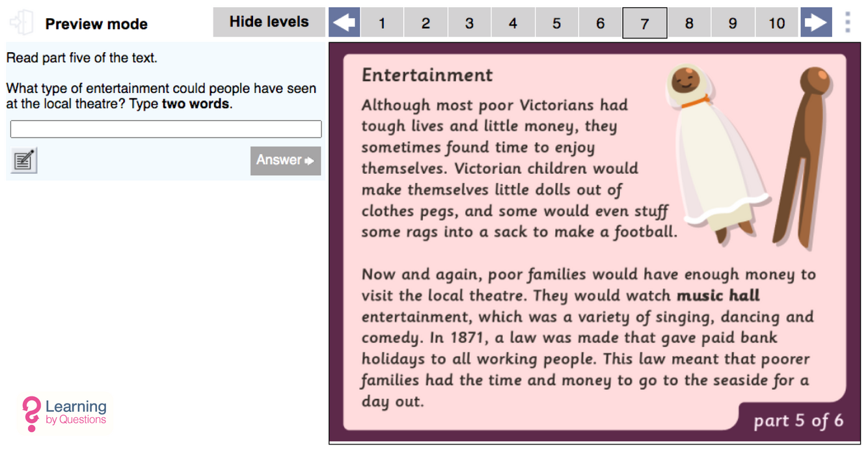This screenshot has height=449, width=868.
Task: Select the current question 7 tab
Action: click(x=644, y=23)
